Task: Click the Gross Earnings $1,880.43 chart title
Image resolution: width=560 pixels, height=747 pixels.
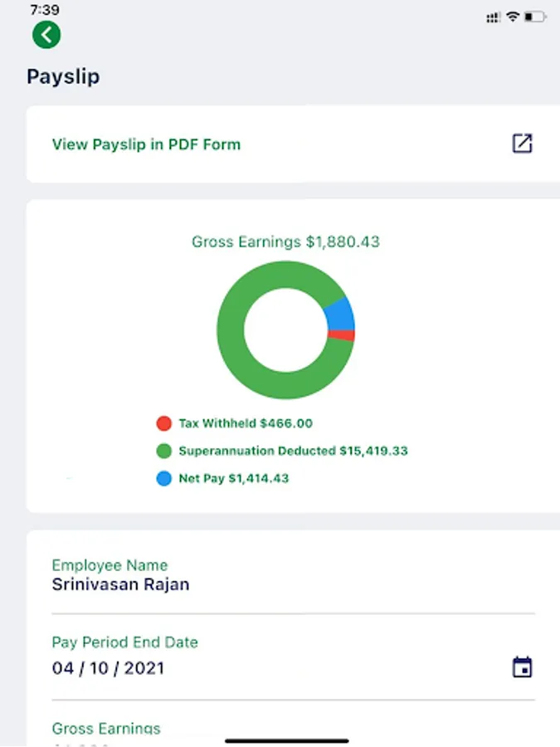Action: tap(286, 242)
